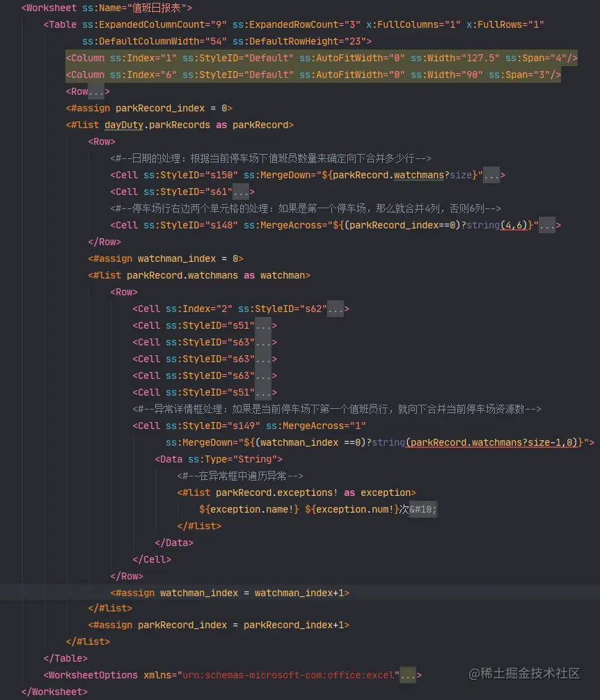Click the 停车场行右边 comment line

click(306, 208)
